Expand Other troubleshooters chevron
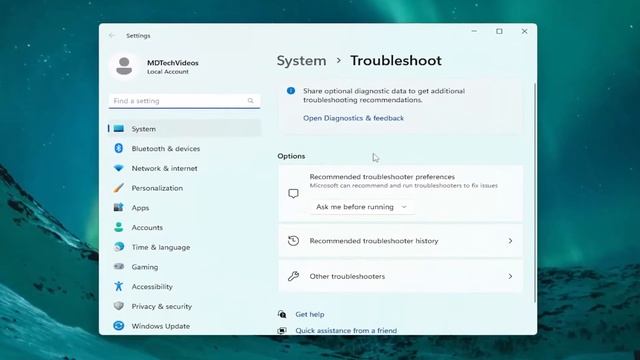The image size is (640, 360). coord(510,276)
